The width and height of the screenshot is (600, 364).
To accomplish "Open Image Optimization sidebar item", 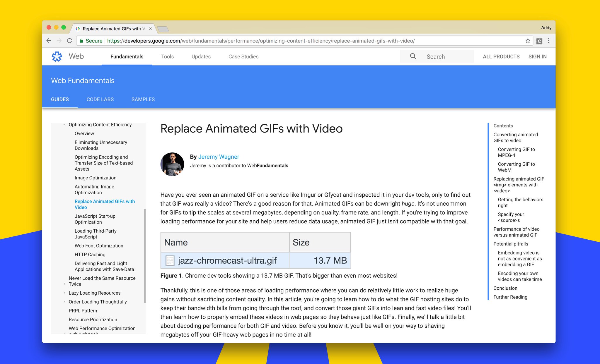I will click(96, 178).
